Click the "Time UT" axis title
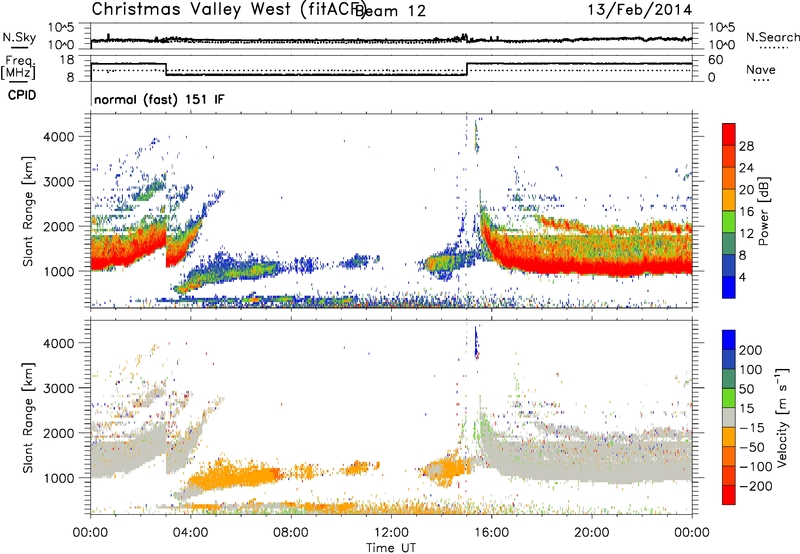The image size is (800, 554). coord(391,547)
